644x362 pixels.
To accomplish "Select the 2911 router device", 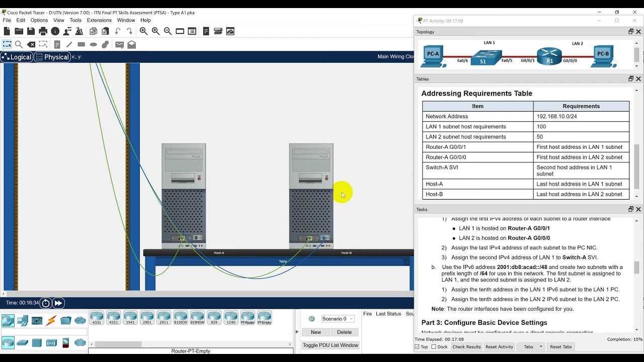I will [x=164, y=318].
